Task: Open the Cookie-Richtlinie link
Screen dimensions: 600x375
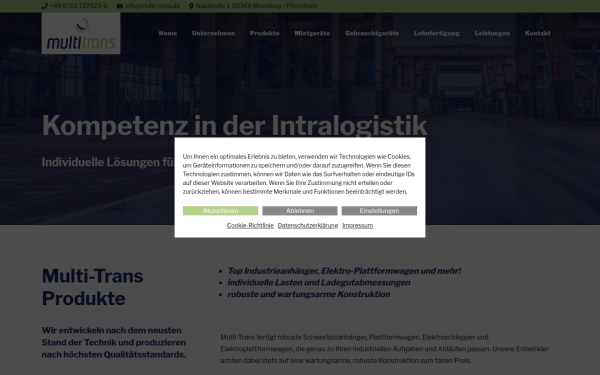Action: [x=250, y=225]
